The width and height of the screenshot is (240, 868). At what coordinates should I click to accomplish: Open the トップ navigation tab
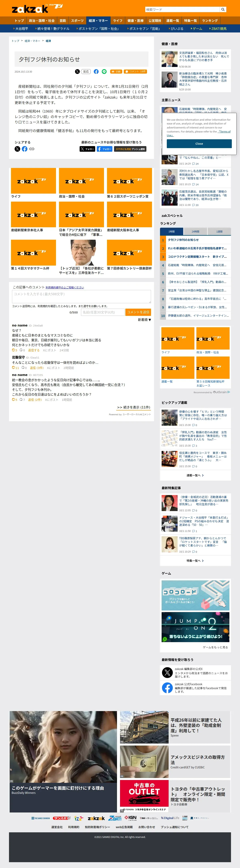(x=19, y=21)
